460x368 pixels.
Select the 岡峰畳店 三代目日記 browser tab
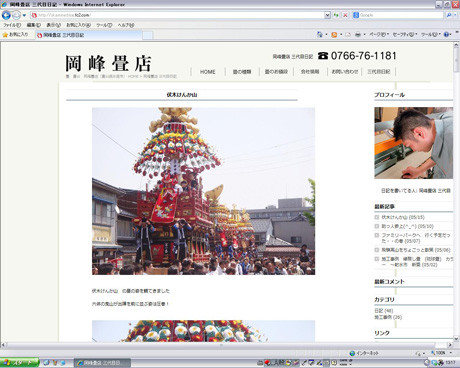click(x=89, y=35)
